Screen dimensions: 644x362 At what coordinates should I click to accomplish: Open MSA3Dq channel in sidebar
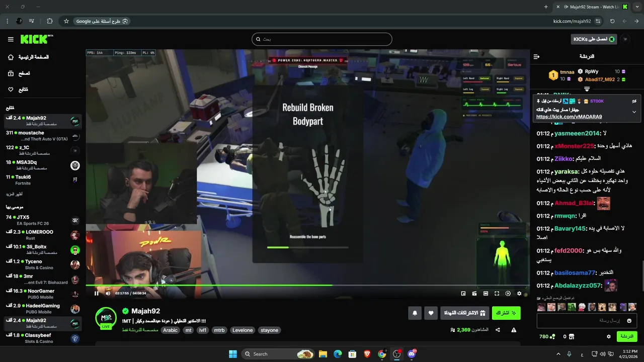coord(42,165)
